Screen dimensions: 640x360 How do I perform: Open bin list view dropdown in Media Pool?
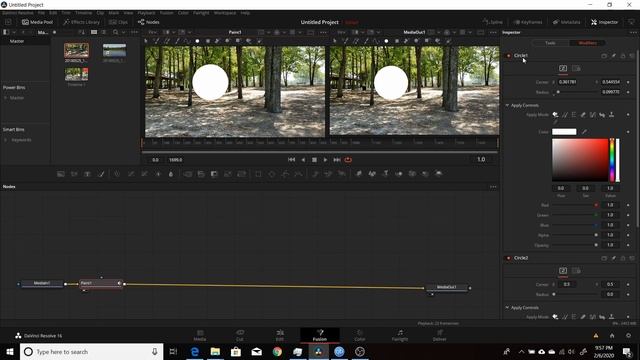(x=14, y=32)
